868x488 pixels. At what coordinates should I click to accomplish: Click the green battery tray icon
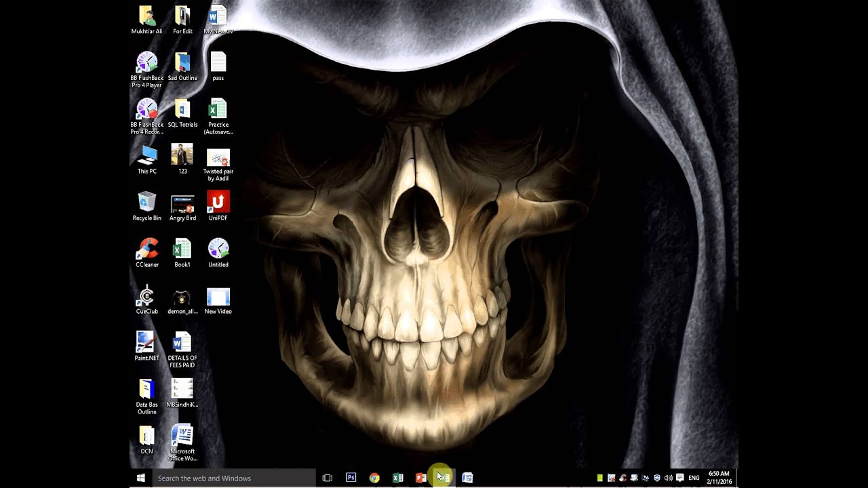599,478
